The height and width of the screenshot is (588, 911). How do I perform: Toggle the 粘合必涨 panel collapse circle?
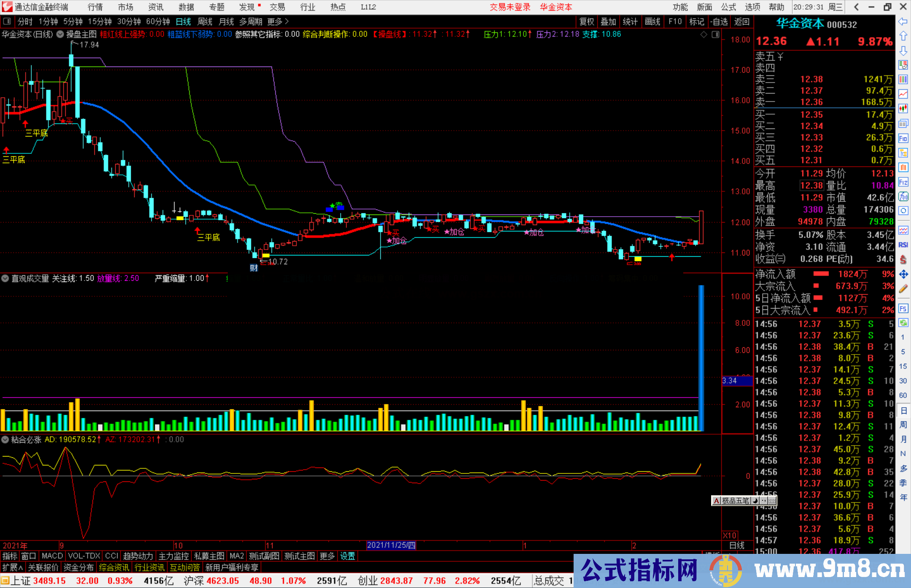(5, 440)
